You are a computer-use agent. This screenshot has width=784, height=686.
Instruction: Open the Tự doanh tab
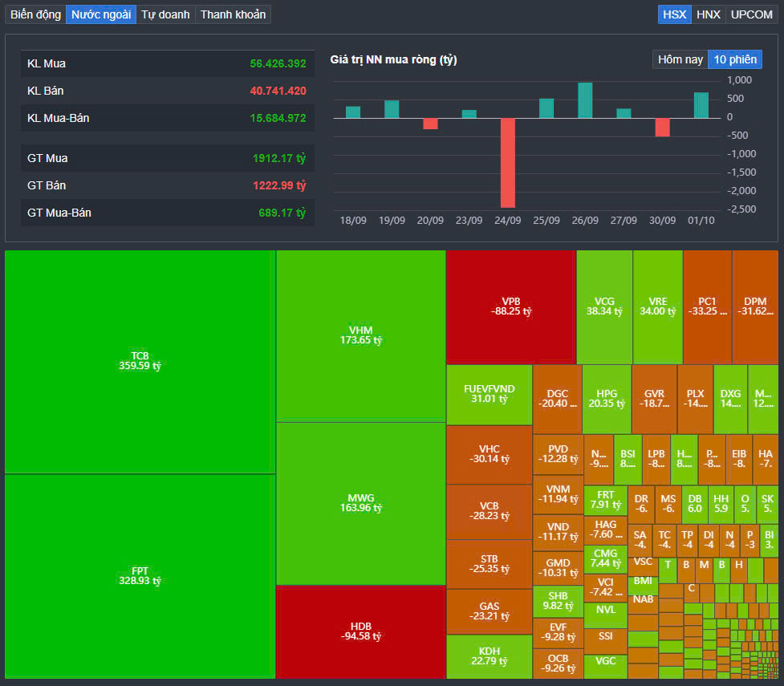click(x=165, y=14)
